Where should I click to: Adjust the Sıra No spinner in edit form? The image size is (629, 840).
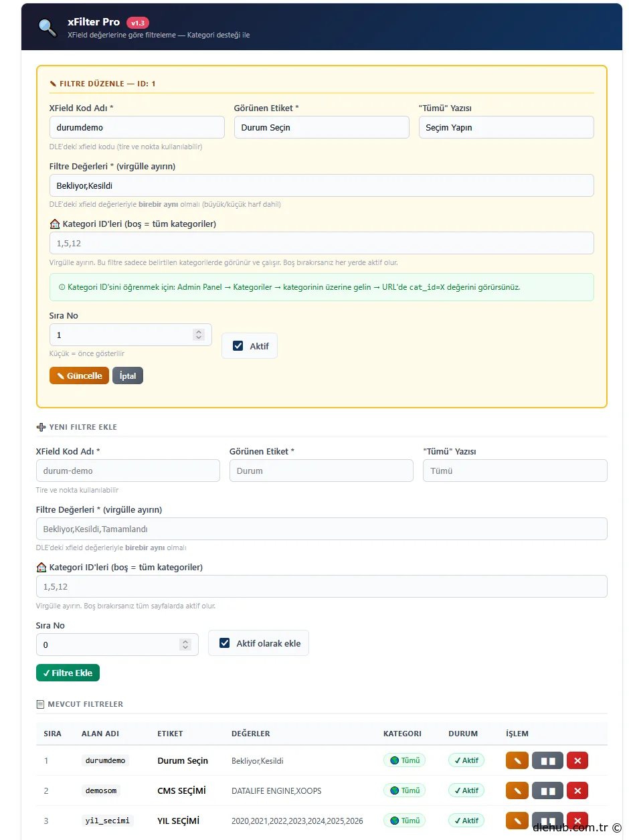pos(198,335)
